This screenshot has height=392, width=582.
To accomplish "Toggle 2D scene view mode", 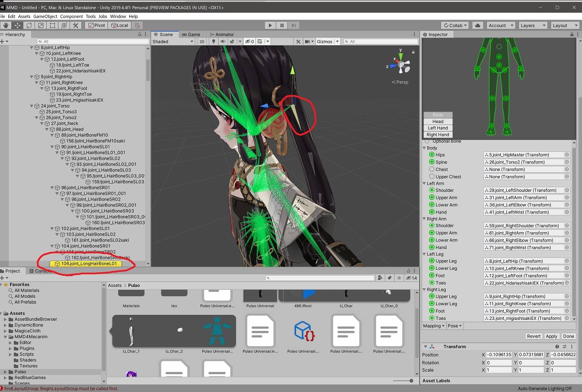I will 202,42.
